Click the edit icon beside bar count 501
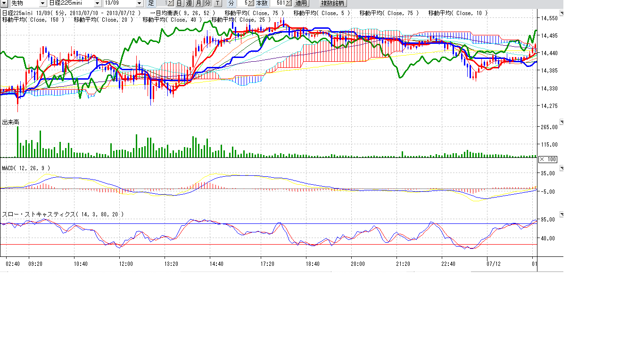 [289, 3]
